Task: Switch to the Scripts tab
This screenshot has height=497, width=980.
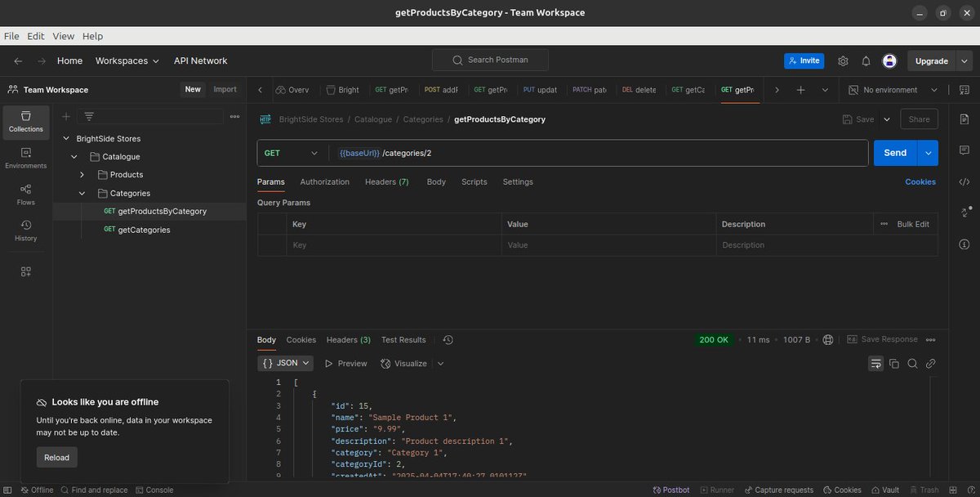Action: (x=474, y=182)
